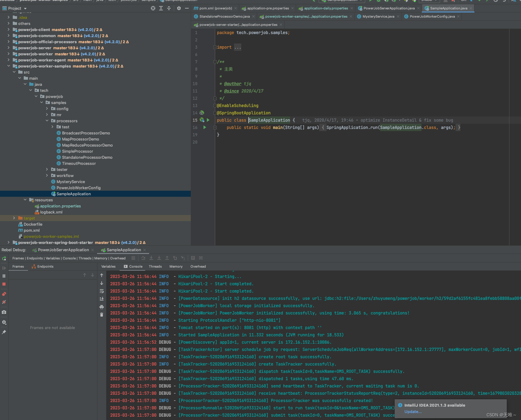The width and height of the screenshot is (521, 420).
Task: Print console output
Action: pos(102,307)
